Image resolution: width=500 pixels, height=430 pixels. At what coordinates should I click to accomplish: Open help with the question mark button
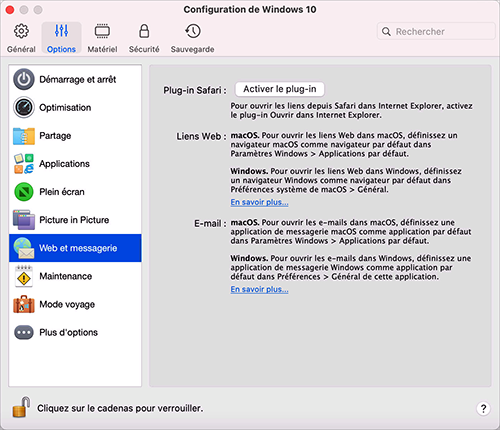click(483, 408)
